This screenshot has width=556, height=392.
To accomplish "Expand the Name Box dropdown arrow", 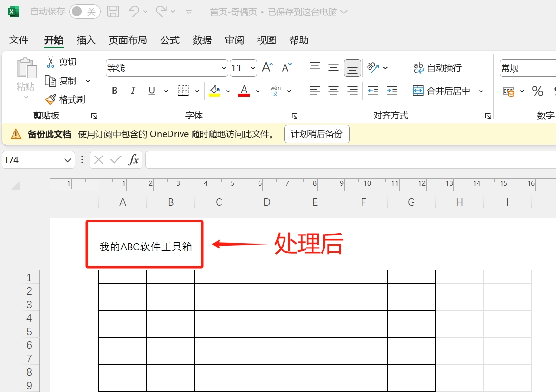I will click(x=67, y=160).
